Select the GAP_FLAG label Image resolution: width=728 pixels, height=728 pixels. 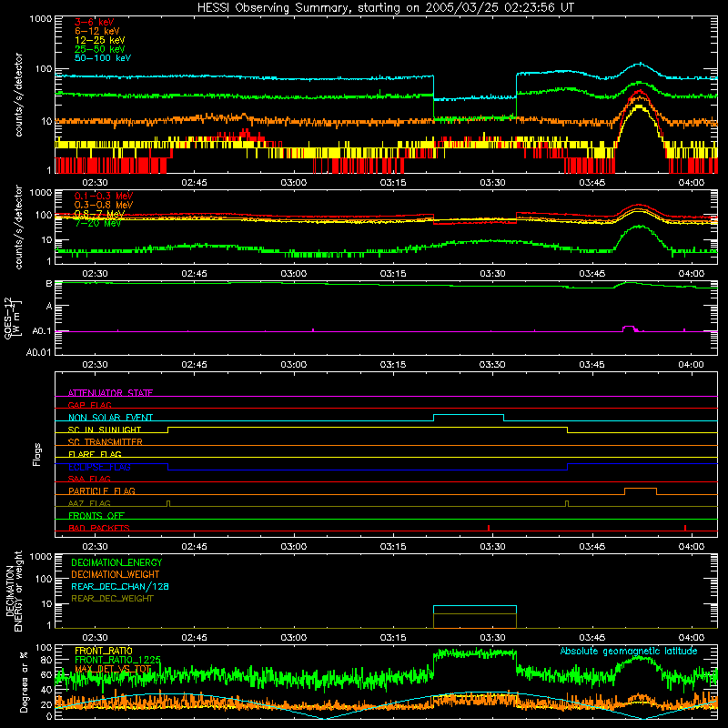coord(89,405)
